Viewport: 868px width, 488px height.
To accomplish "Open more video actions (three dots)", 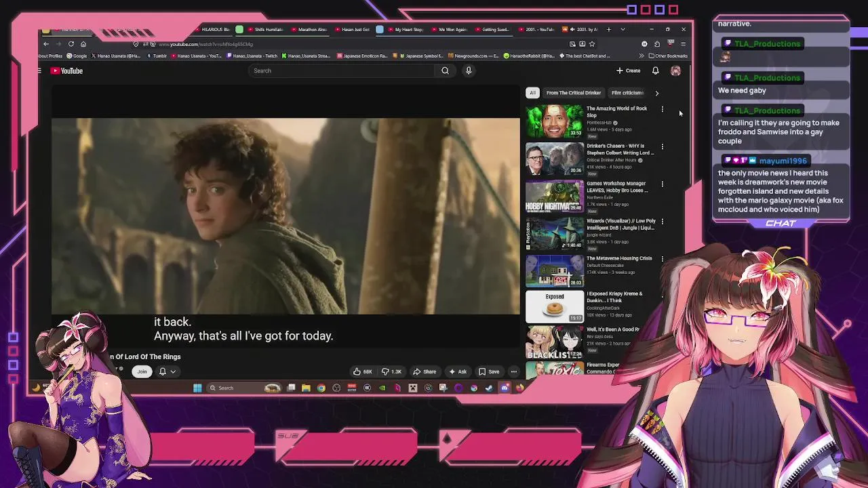I will click(x=514, y=371).
